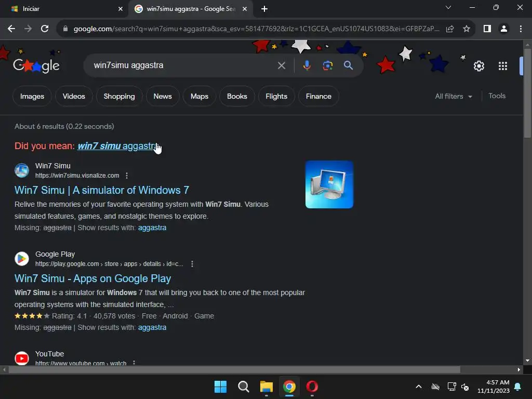Click the YouTube result source name
532x399 pixels.
click(x=49, y=354)
